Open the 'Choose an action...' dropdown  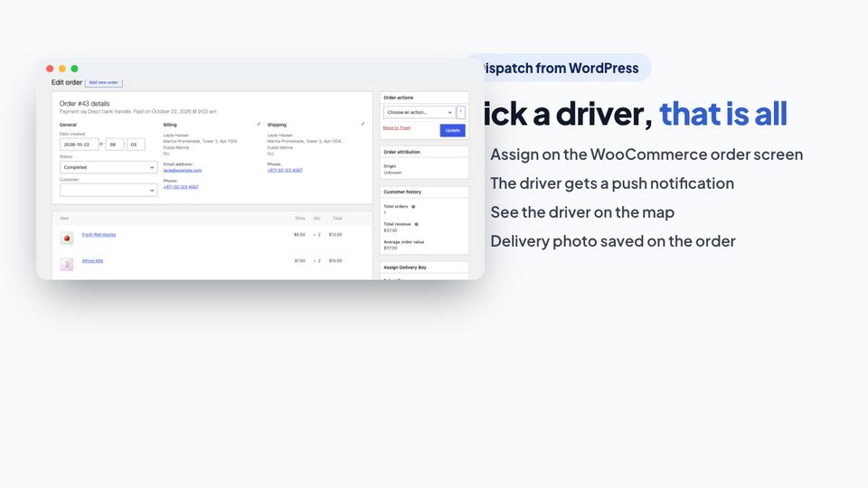[419, 112]
